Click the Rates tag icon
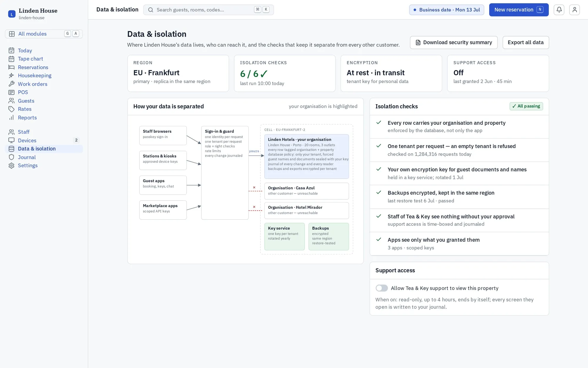The image size is (588, 368). point(11,109)
